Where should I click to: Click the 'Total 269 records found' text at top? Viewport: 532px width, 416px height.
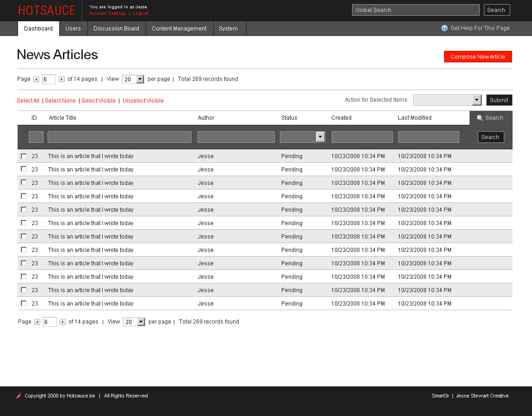coord(208,79)
